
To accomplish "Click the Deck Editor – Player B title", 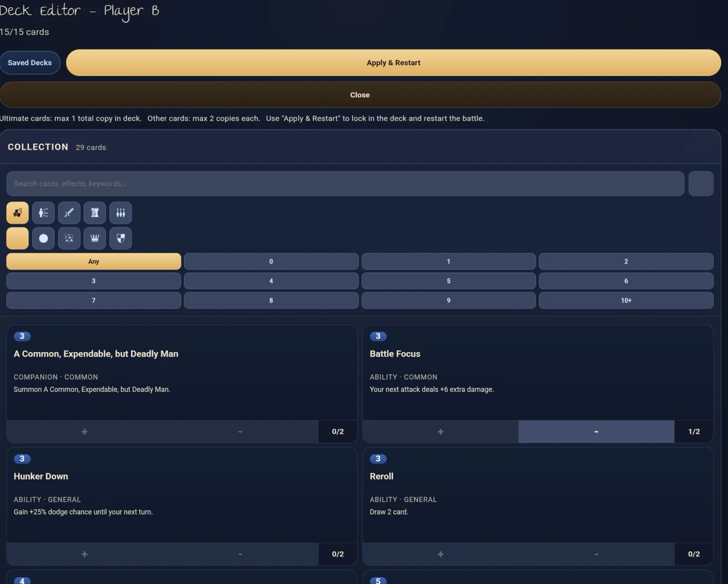I will 79,10.
